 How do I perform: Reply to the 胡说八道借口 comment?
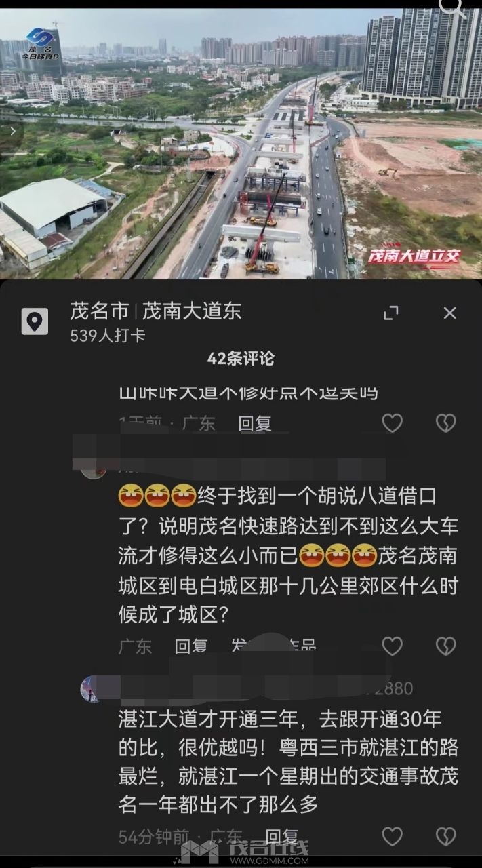(192, 646)
